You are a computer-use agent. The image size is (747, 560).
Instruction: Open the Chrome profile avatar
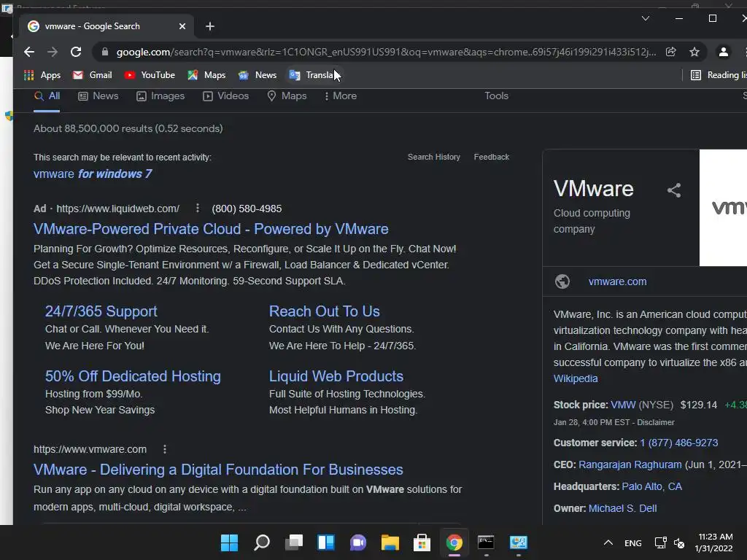coord(723,52)
